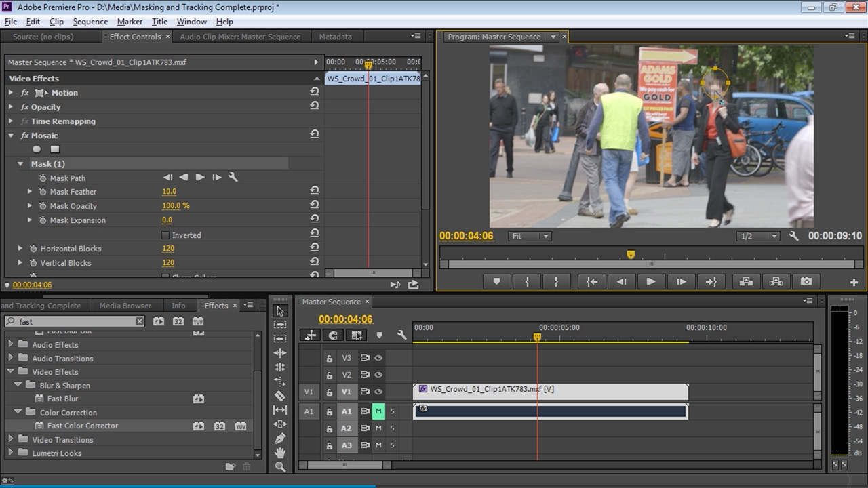Switch to the Metadata tab
The width and height of the screenshot is (868, 488).
click(336, 37)
